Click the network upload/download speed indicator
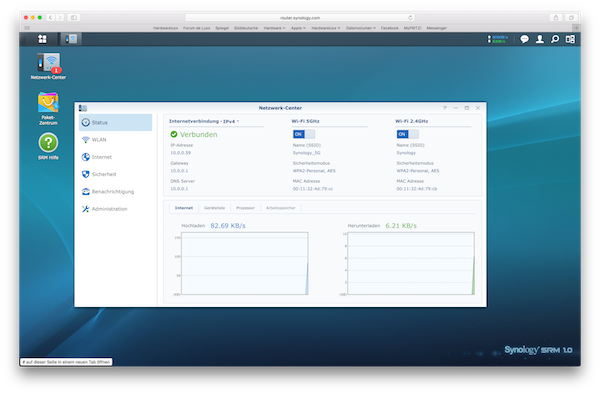Screen dimensions: 600x394 (497, 39)
